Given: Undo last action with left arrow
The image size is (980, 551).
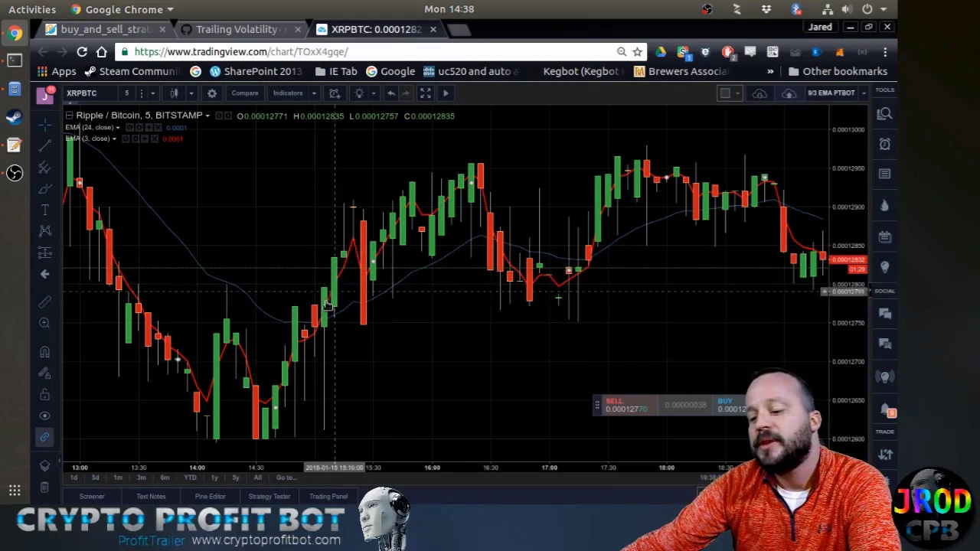Looking at the screenshot, I should pos(391,93).
